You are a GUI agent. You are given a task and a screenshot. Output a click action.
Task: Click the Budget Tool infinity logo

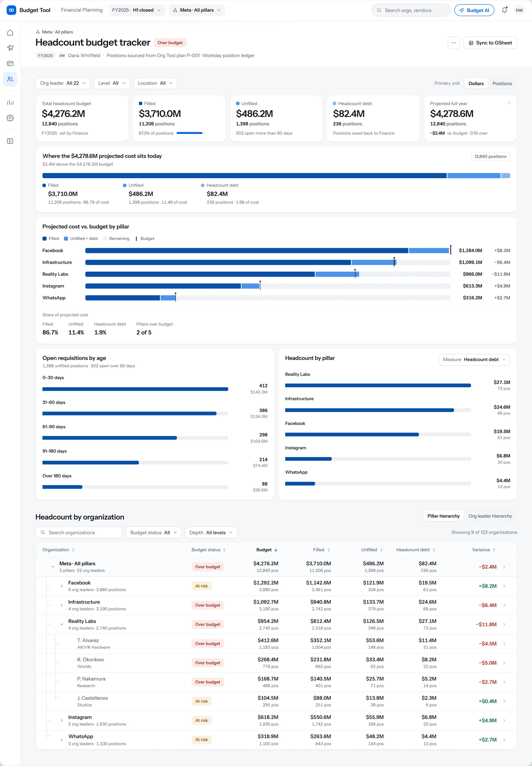pos(11,10)
